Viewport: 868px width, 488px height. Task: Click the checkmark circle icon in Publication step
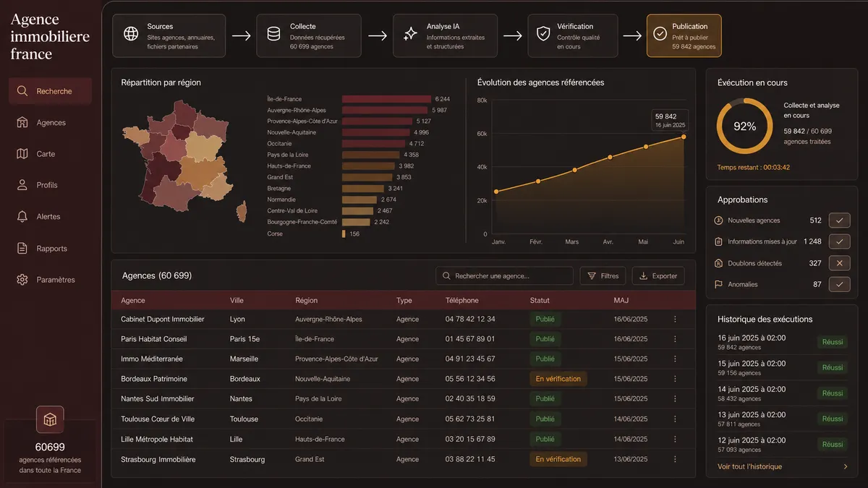(x=660, y=34)
